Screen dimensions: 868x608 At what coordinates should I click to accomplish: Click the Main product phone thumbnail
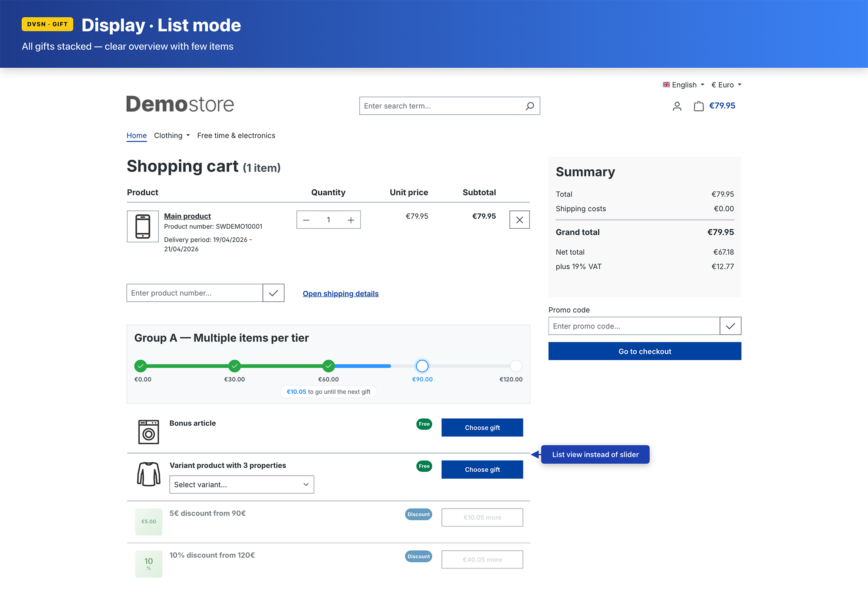coord(143,226)
